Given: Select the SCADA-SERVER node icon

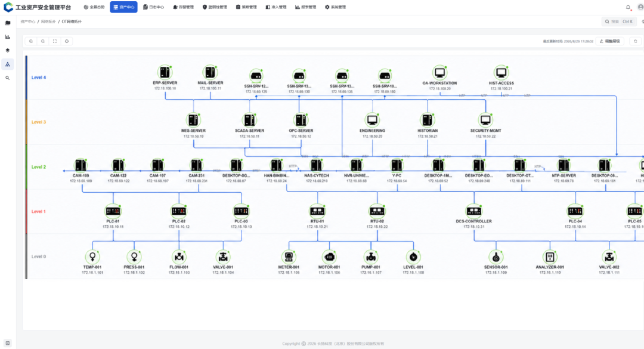Looking at the screenshot, I should coord(249,120).
